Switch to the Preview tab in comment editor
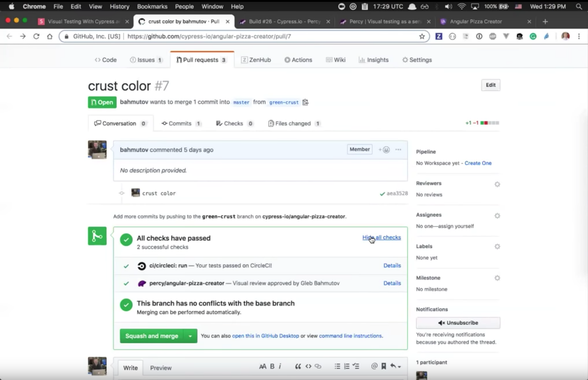The image size is (588, 380). pyautogui.click(x=161, y=368)
